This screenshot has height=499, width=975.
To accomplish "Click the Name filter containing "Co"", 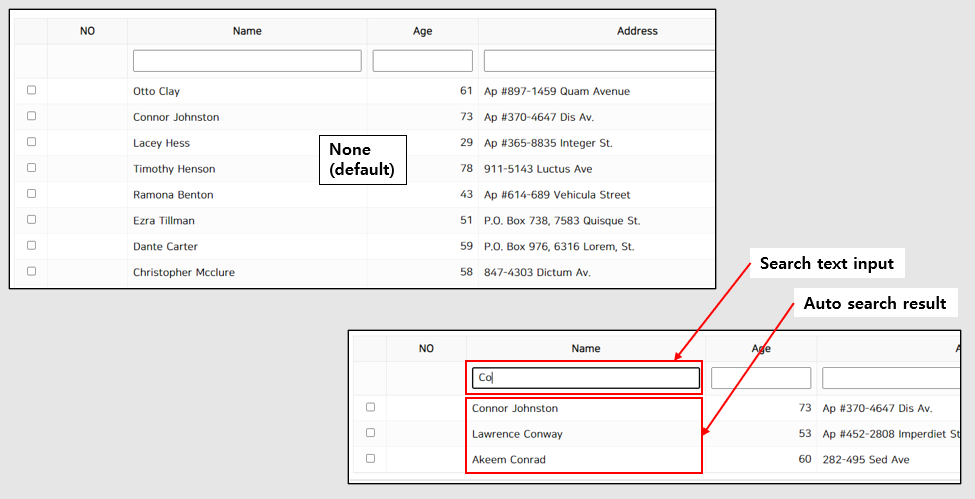I will (x=586, y=378).
